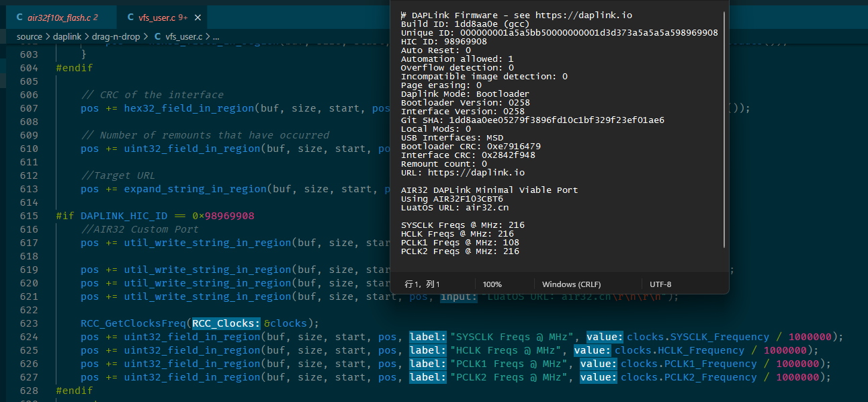This screenshot has width=868, height=402.
Task: Click the C file icon on air32f10x_flash.c tab
Action: [x=19, y=17]
